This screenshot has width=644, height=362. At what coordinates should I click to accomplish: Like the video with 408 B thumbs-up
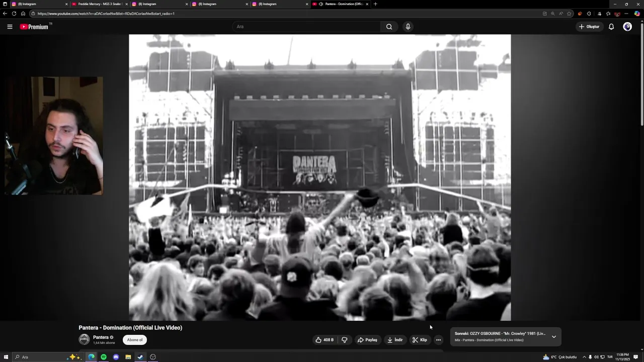pos(325,340)
